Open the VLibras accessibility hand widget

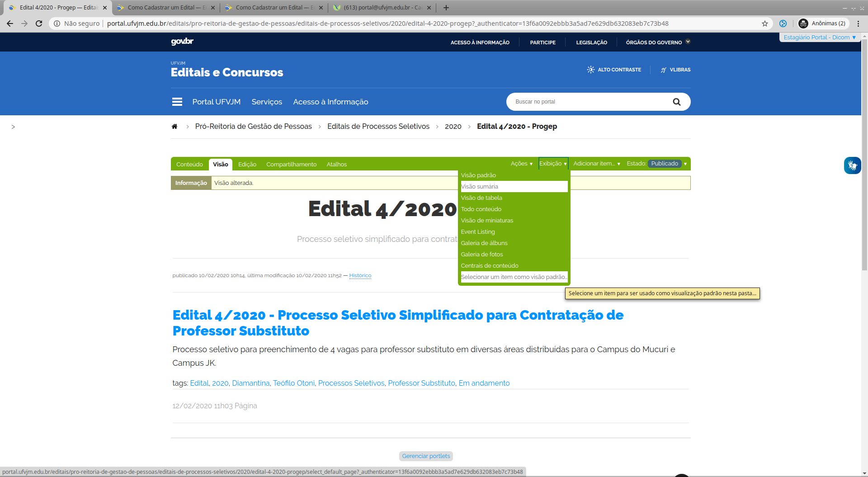(x=852, y=165)
